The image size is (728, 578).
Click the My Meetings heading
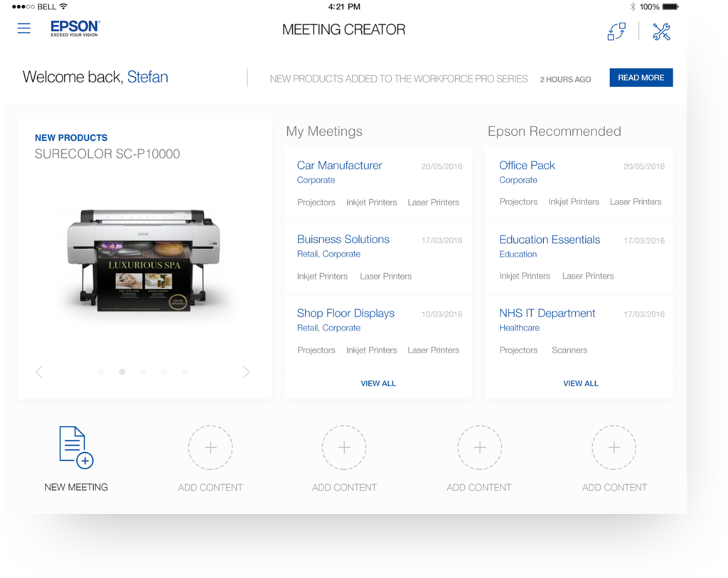pyautogui.click(x=324, y=132)
